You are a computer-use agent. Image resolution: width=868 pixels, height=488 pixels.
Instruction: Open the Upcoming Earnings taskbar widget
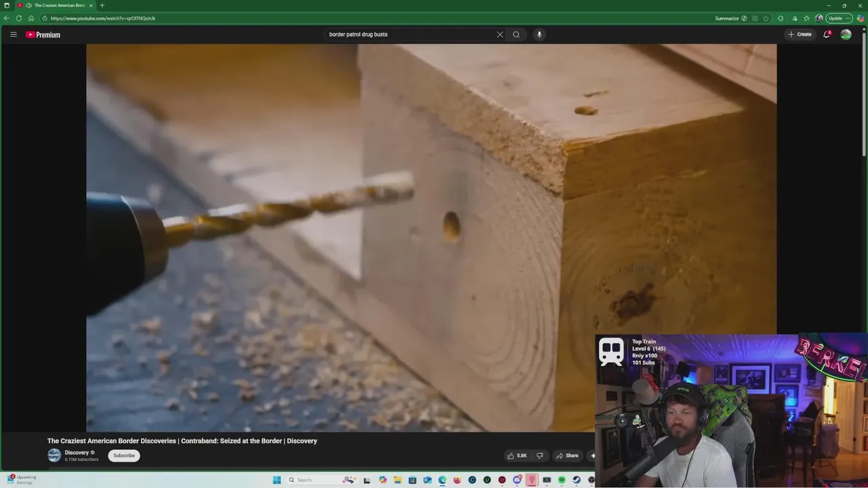(20, 479)
